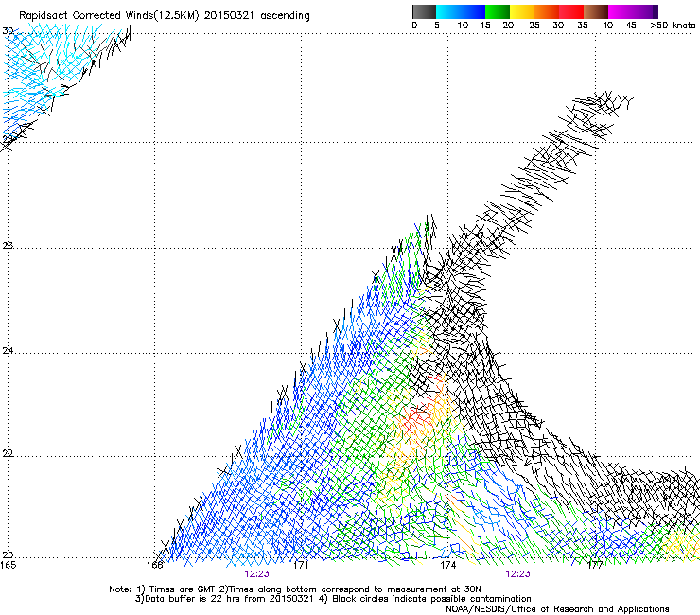This screenshot has width=700, height=615.
Task: Pick the green 15-20 knots legend color
Action: click(x=498, y=11)
